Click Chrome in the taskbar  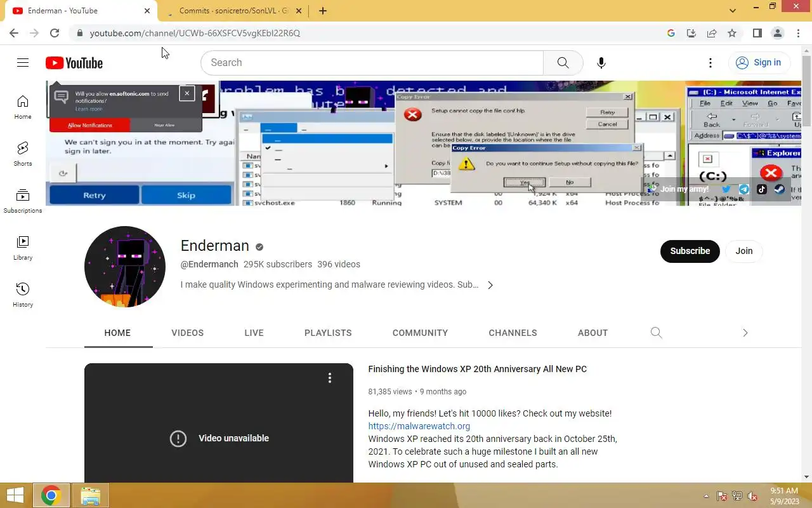[x=51, y=495]
